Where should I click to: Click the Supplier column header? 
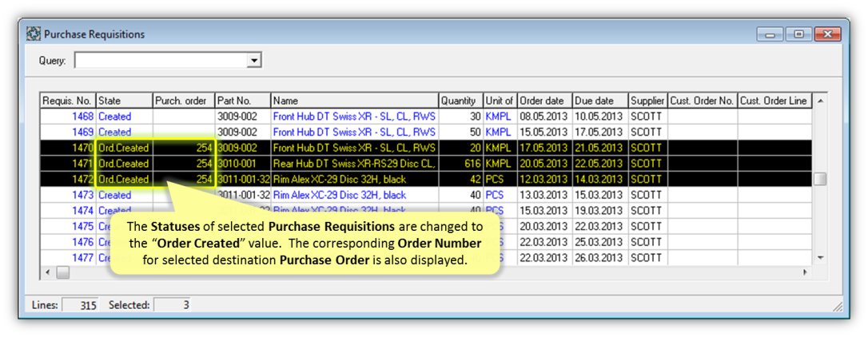647,101
